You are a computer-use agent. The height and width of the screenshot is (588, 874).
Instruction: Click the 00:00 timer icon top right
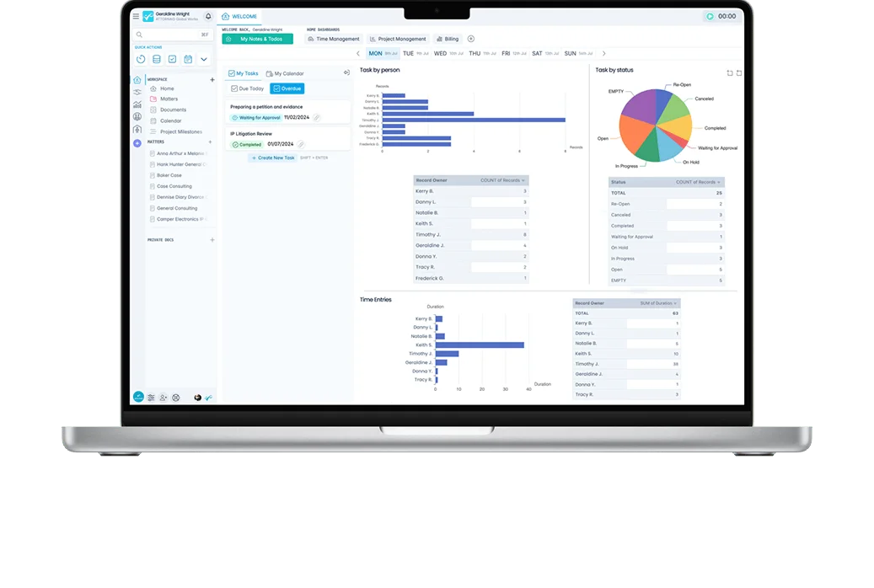click(x=710, y=16)
